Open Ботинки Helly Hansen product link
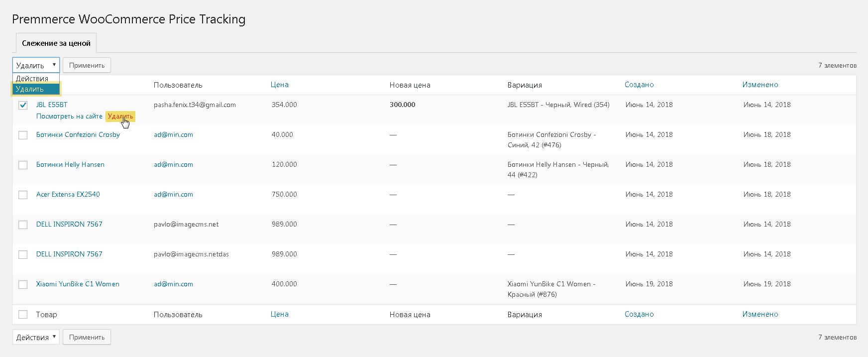The height and width of the screenshot is (357, 868). 70,164
